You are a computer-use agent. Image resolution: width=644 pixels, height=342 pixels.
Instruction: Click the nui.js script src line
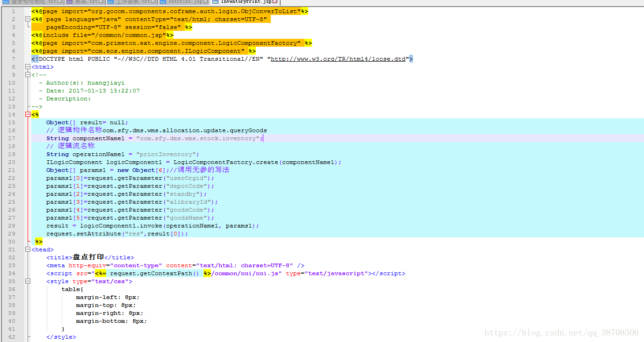(x=226, y=273)
